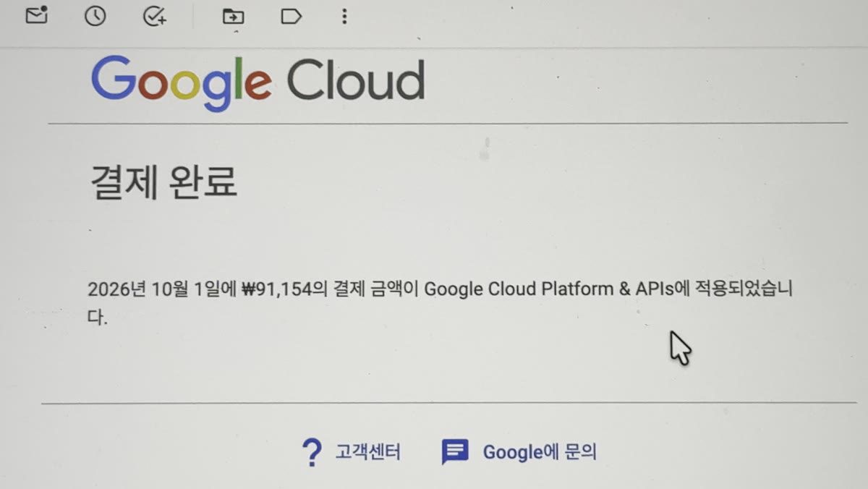Mark the email as unread
868x489 pixels.
(36, 15)
